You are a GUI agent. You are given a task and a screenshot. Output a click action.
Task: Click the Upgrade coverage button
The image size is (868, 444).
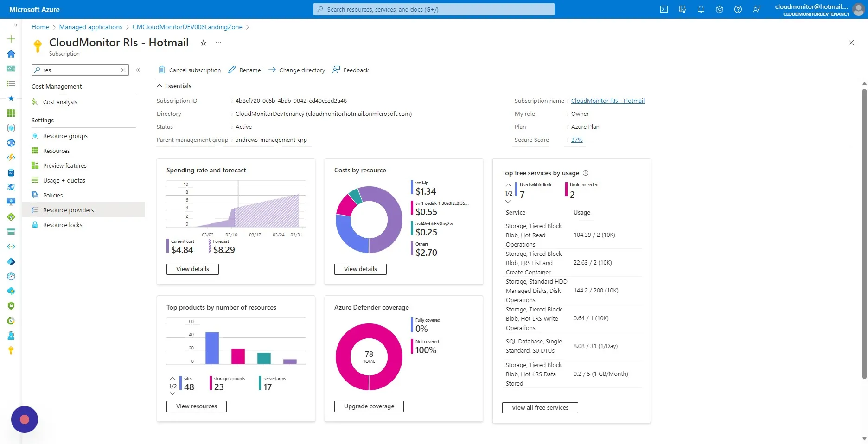pyautogui.click(x=369, y=406)
